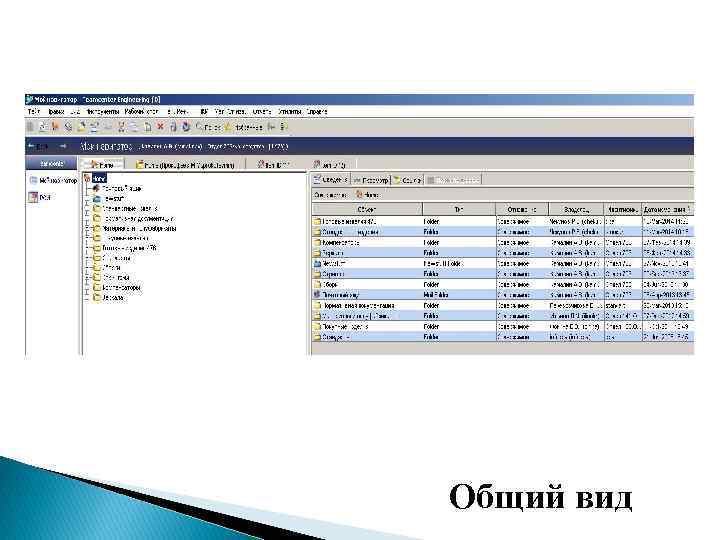Open Мой навигатор in the left sidebar
The width and height of the screenshot is (720, 540).
[x=53, y=180]
